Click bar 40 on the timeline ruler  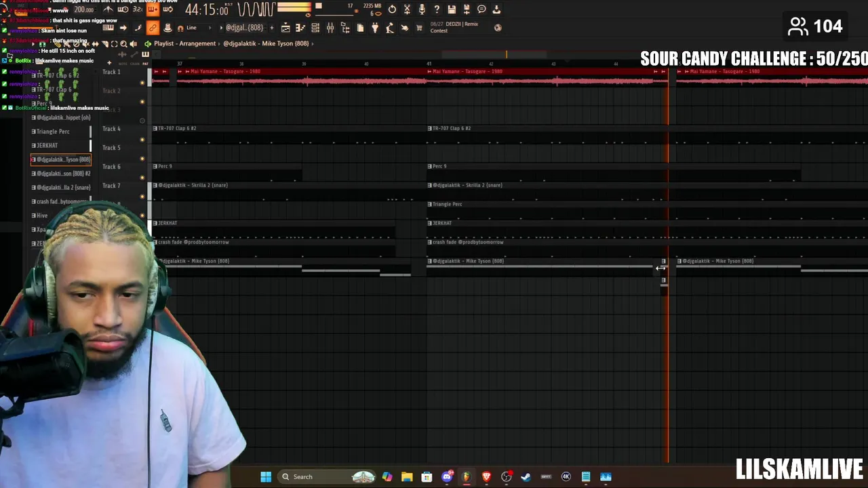coord(366,64)
